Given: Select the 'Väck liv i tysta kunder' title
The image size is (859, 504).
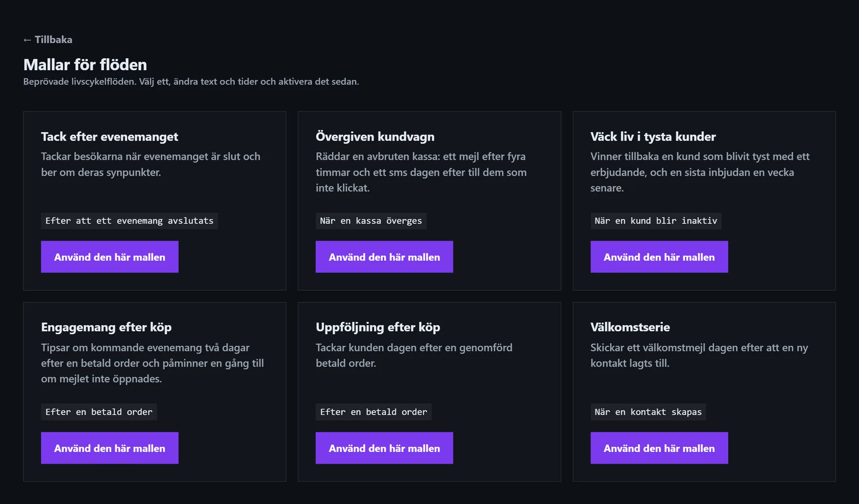Looking at the screenshot, I should tap(653, 137).
